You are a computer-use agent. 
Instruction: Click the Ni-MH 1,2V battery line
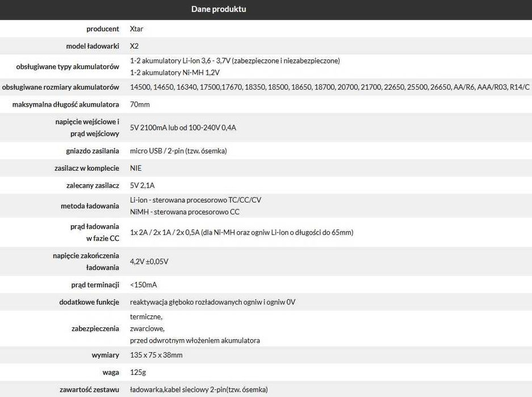[175, 73]
